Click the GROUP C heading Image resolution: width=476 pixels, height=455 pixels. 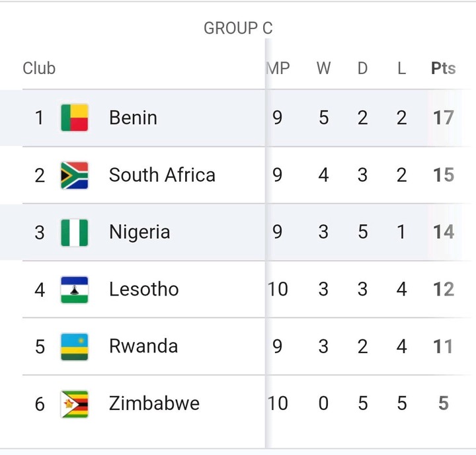click(x=238, y=28)
